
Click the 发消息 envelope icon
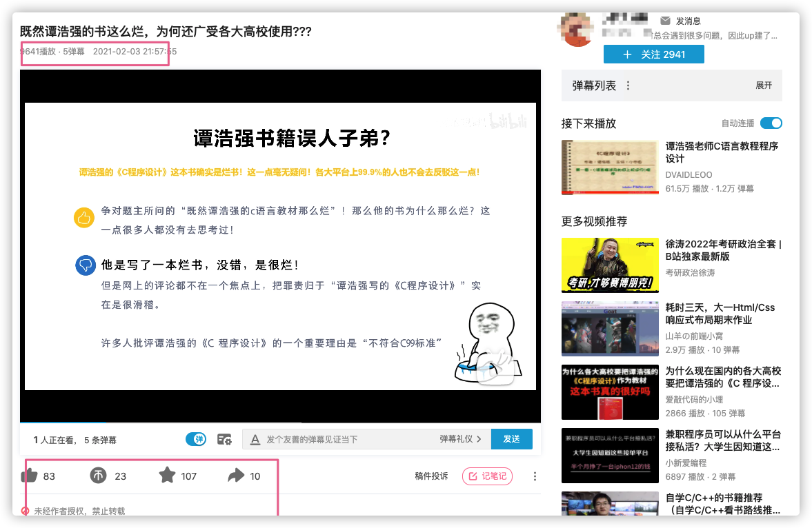(665, 21)
